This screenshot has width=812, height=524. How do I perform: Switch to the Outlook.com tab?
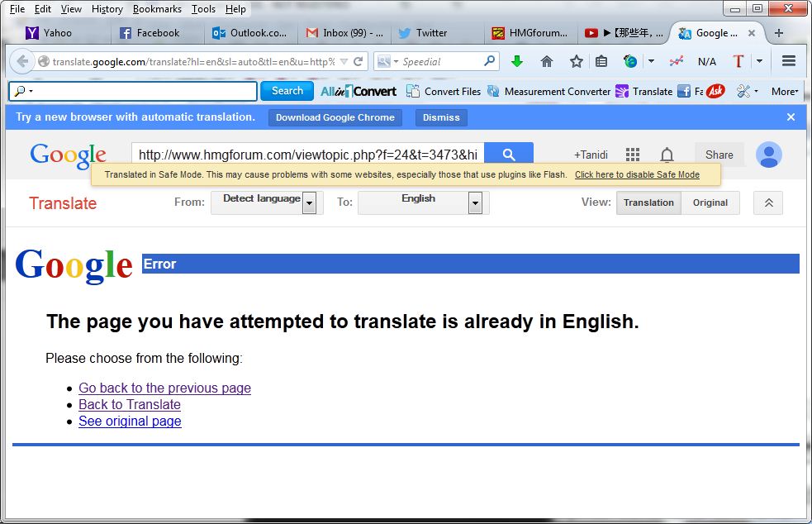click(x=250, y=33)
